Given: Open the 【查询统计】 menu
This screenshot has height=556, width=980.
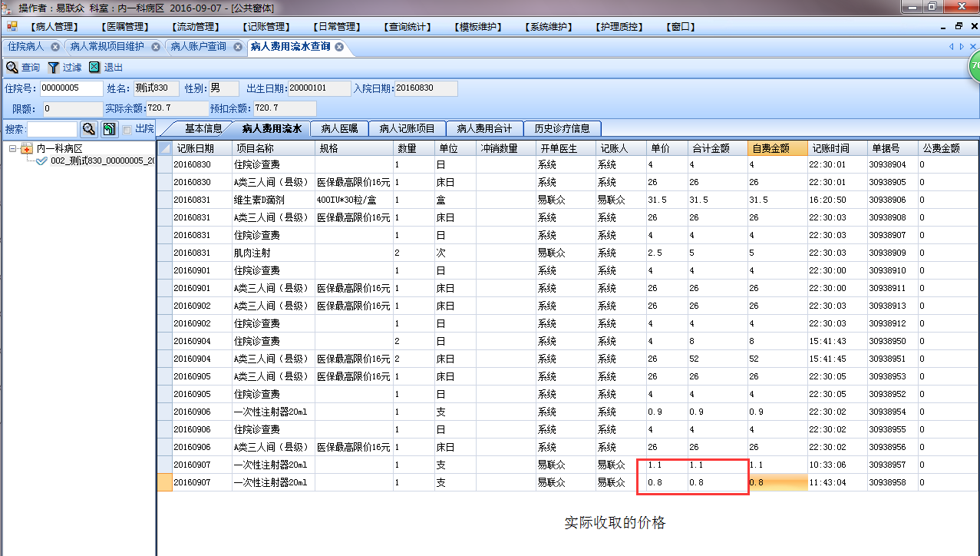Looking at the screenshot, I should tap(408, 27).
